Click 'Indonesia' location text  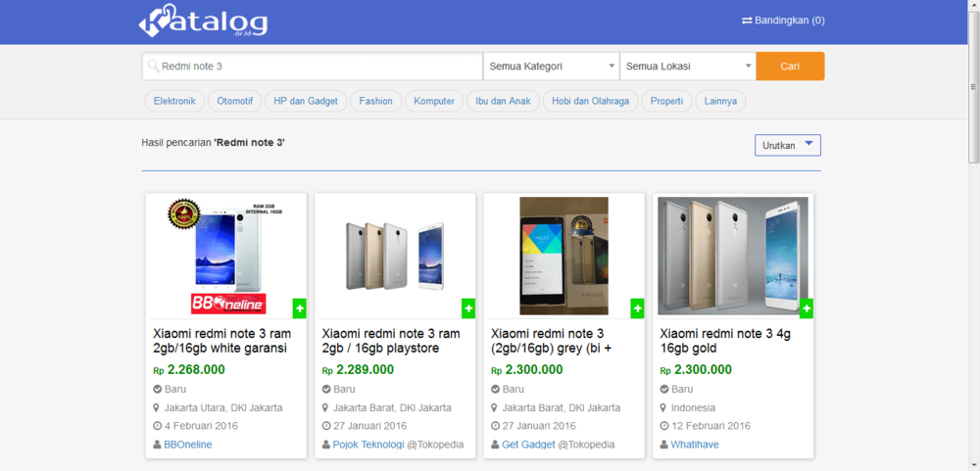pos(693,408)
